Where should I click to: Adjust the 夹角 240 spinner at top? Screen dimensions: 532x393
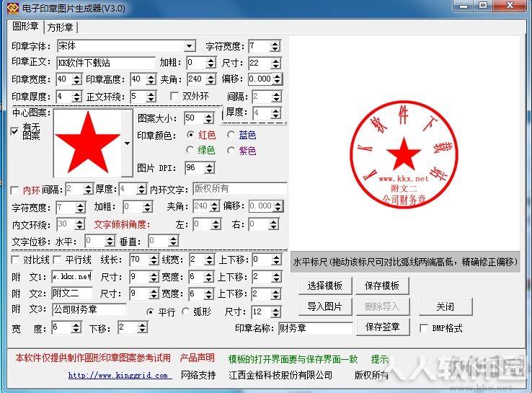(x=211, y=79)
